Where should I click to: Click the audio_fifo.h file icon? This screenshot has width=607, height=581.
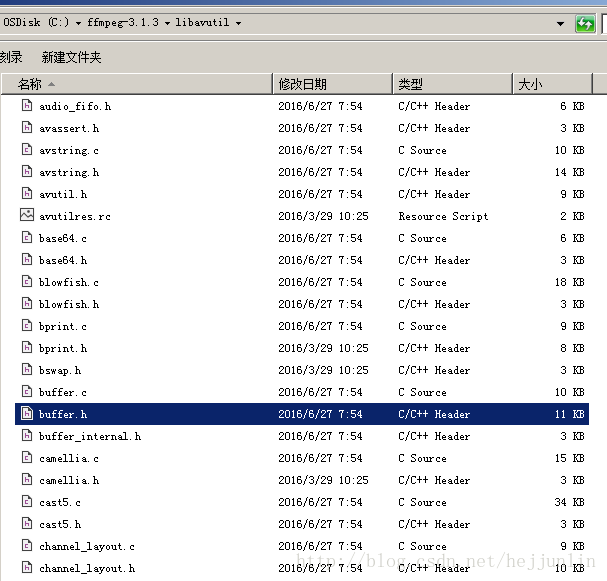click(x=27, y=105)
